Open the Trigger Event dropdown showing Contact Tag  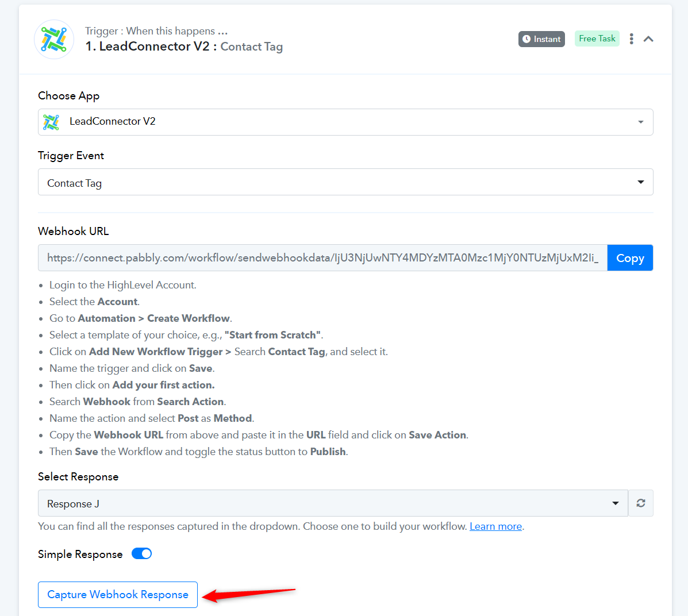click(x=345, y=182)
